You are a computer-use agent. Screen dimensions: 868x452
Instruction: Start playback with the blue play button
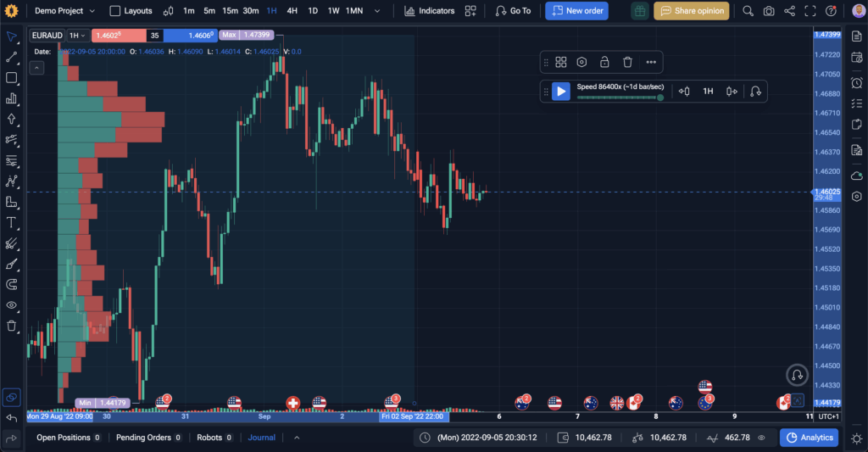(x=561, y=91)
